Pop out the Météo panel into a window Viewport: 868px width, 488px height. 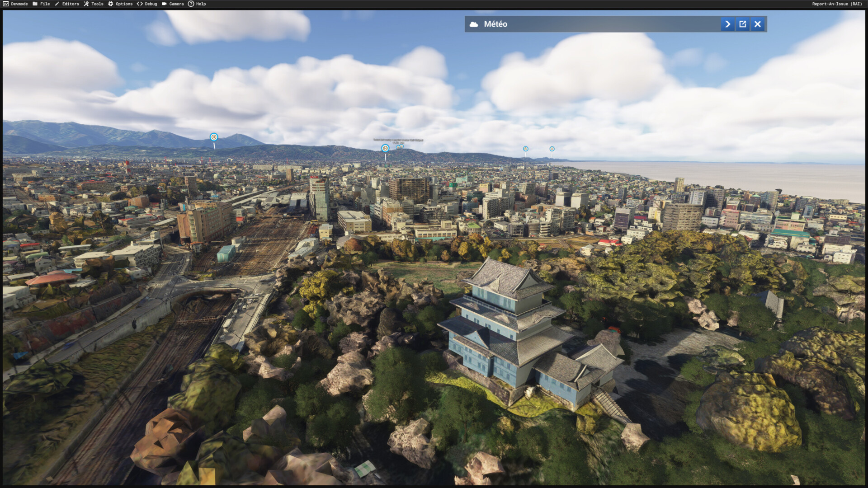click(742, 24)
